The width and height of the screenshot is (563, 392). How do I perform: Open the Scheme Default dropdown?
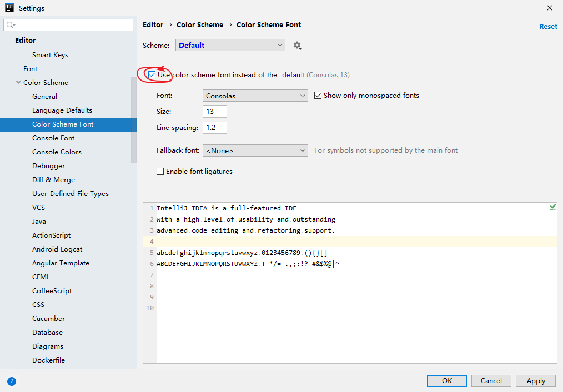click(x=230, y=45)
